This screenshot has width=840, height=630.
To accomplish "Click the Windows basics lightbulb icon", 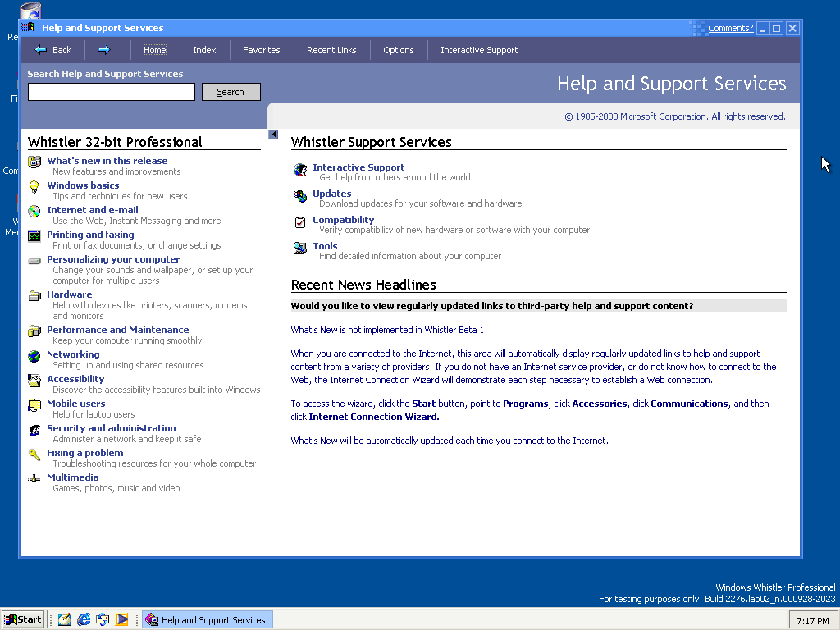I will point(34,186).
